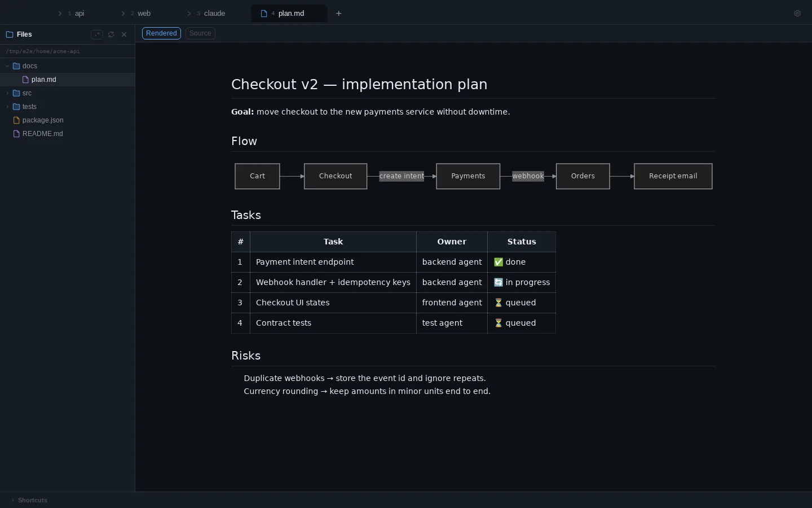
Task: Click the README.md file icon
Action: click(16, 134)
